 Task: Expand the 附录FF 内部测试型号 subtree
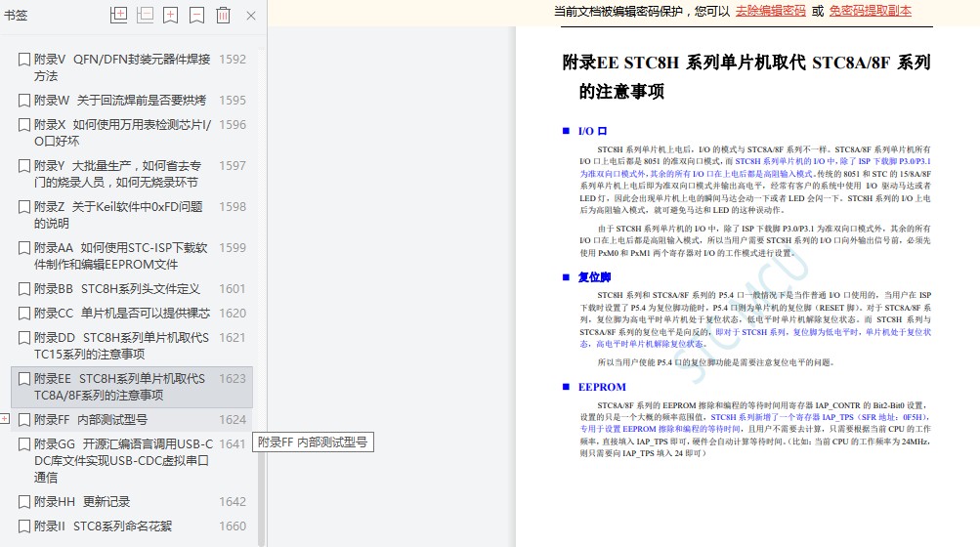(x=5, y=419)
